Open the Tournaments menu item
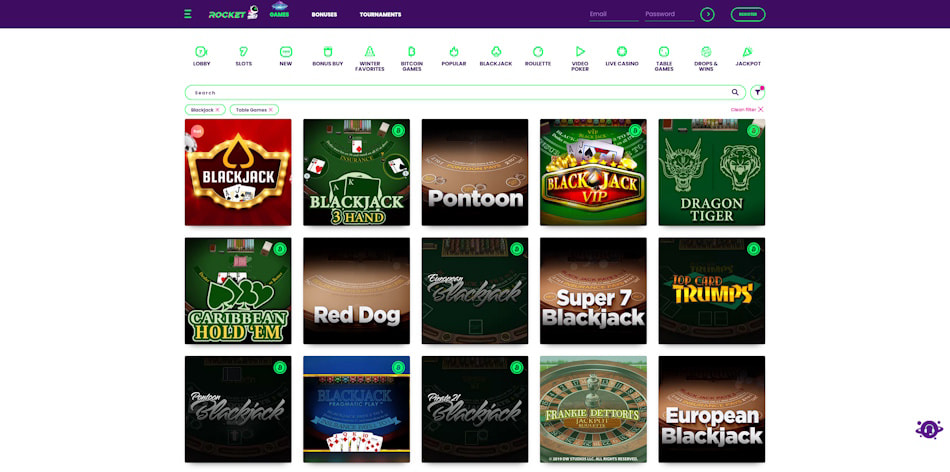 pos(380,15)
